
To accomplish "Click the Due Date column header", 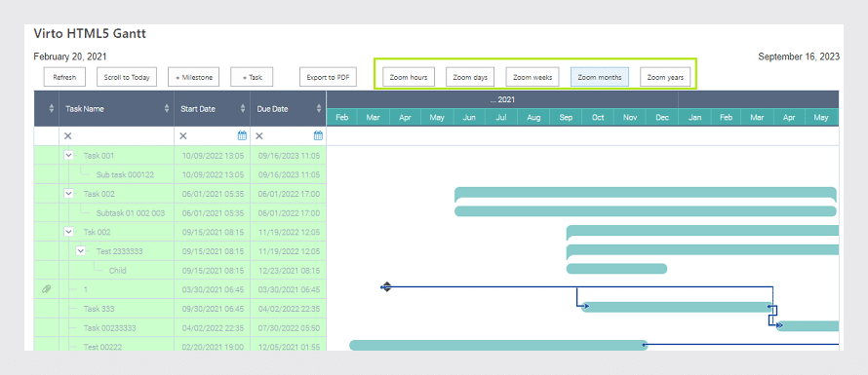I will coord(289,109).
